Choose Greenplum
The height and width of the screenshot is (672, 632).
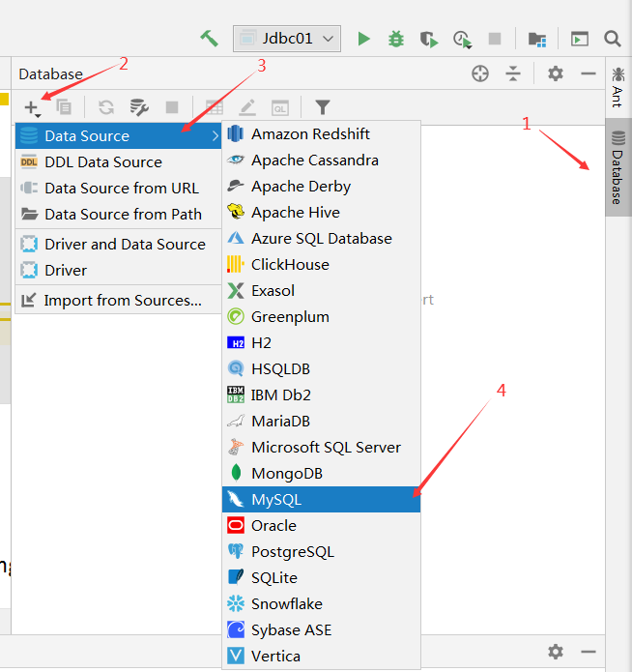pos(322,317)
